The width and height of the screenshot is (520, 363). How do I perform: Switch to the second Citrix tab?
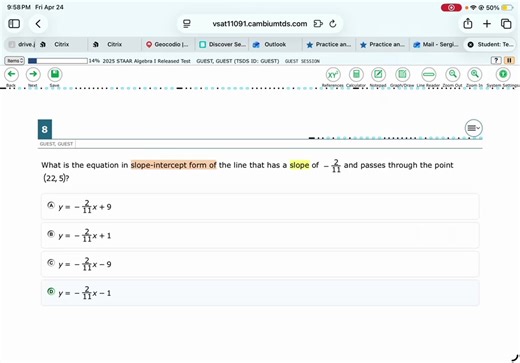point(114,44)
